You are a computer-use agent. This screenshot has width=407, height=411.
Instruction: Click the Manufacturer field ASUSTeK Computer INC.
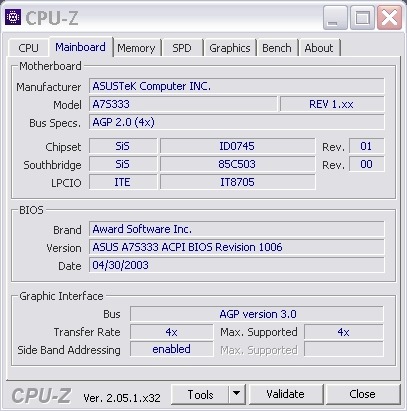pyautogui.click(x=237, y=86)
